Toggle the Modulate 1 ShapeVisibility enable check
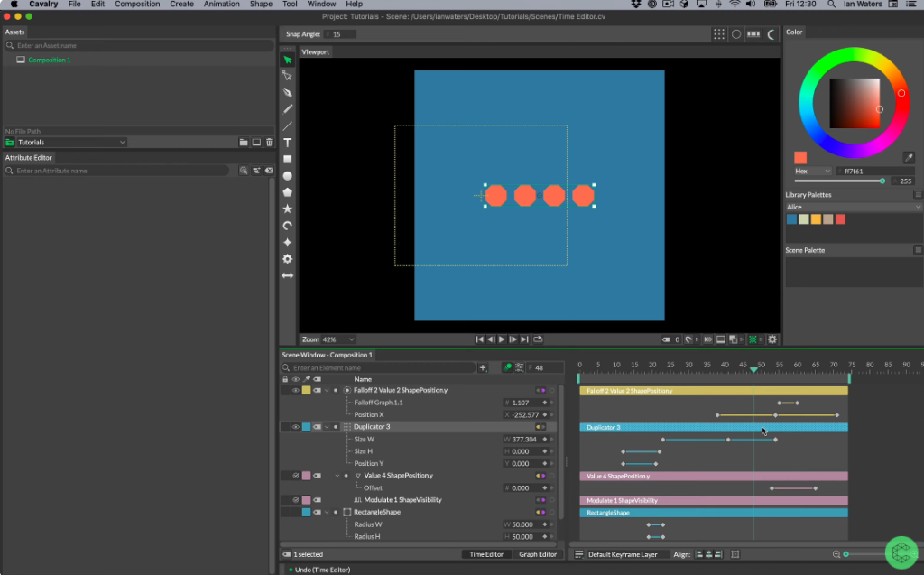Viewport: 924px width, 575px height. click(295, 500)
